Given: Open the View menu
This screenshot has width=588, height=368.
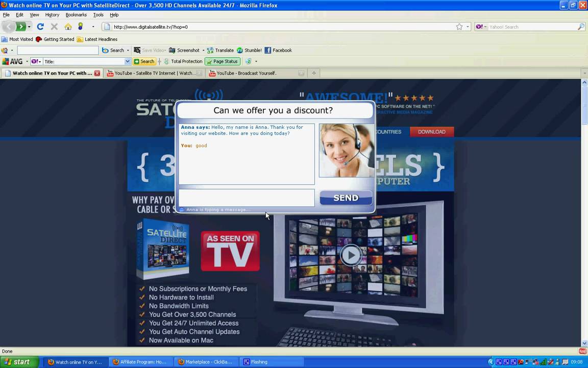Looking at the screenshot, I should pyautogui.click(x=34, y=15).
